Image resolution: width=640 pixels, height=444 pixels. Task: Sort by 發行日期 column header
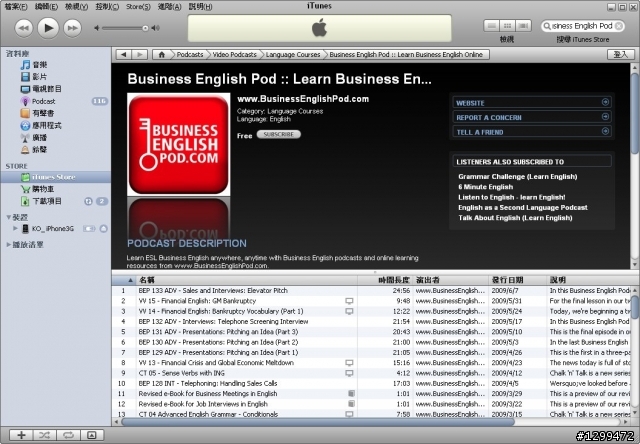[x=517, y=280]
